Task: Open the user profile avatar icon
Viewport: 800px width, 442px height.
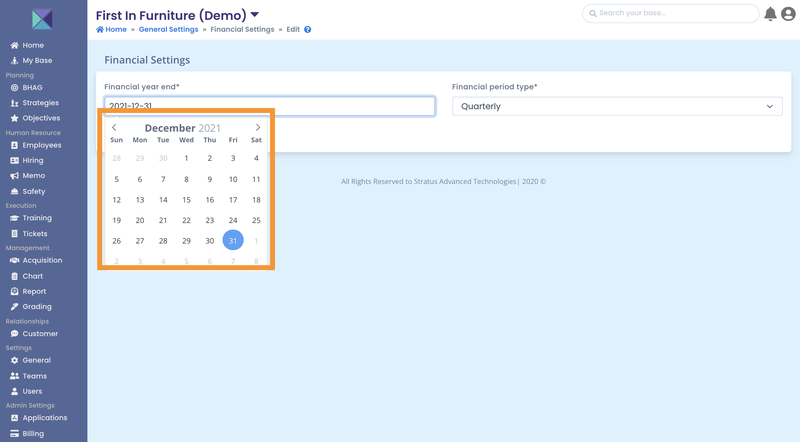Action: point(788,14)
